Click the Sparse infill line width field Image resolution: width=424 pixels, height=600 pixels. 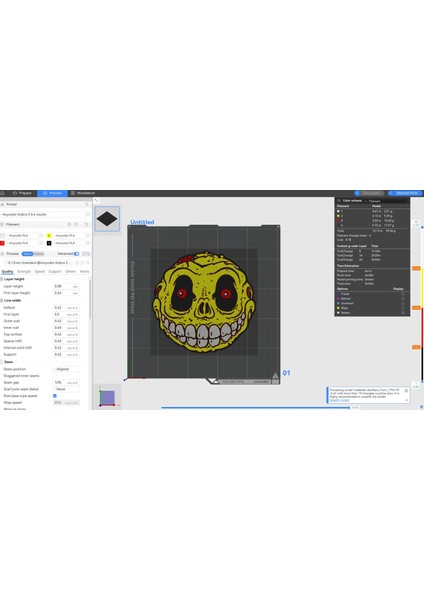tap(66, 341)
